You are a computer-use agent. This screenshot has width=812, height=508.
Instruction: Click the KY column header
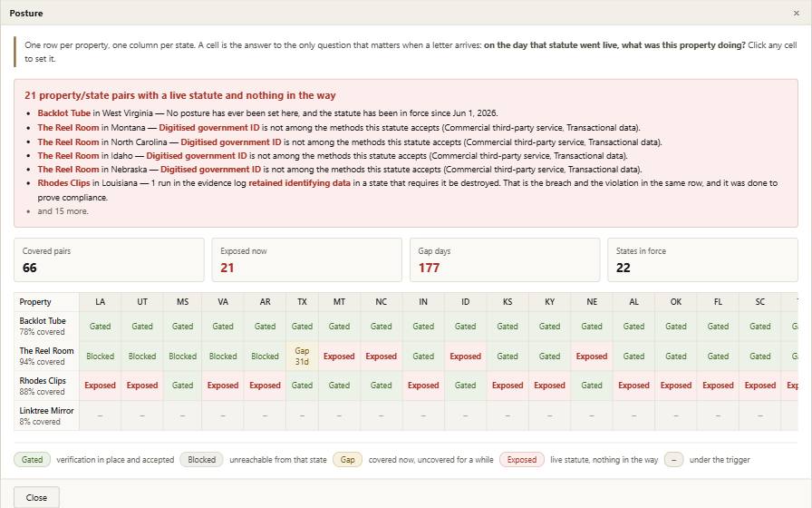[549, 302]
